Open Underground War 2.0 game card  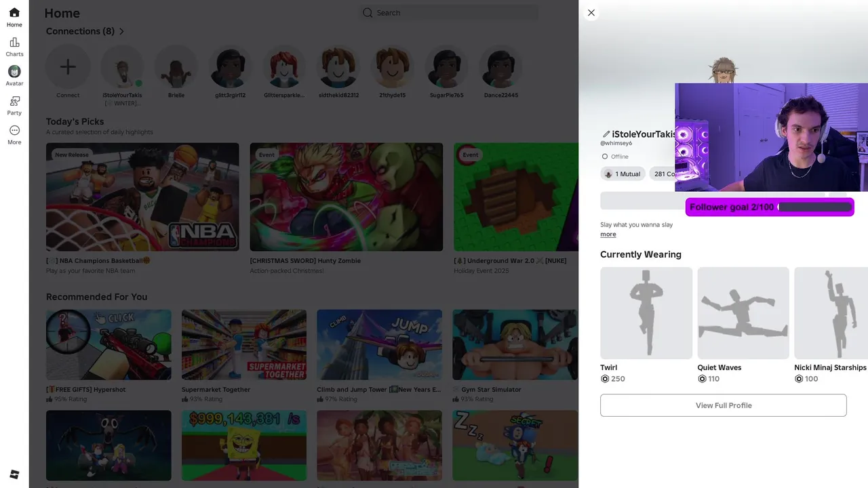click(516, 197)
